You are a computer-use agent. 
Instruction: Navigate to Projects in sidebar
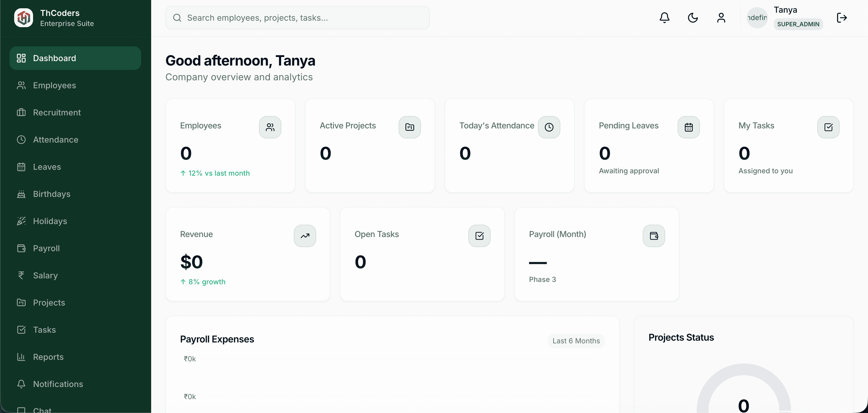point(75,303)
